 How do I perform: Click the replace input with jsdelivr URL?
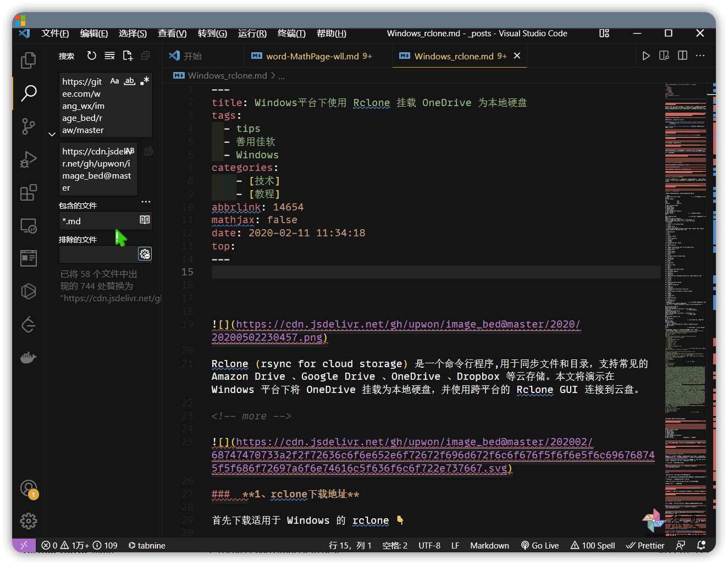coord(98,169)
